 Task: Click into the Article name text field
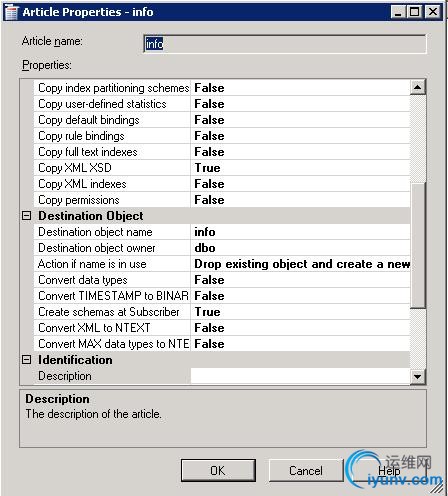[285, 44]
